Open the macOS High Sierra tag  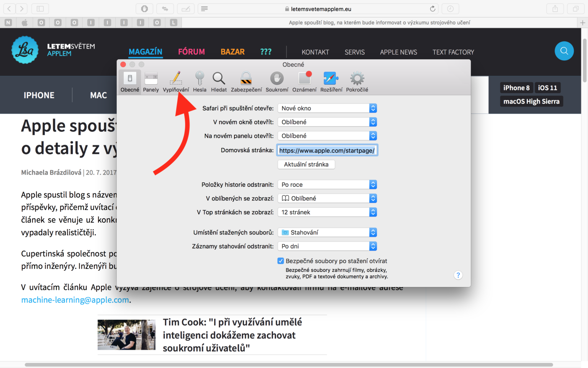coord(531,101)
